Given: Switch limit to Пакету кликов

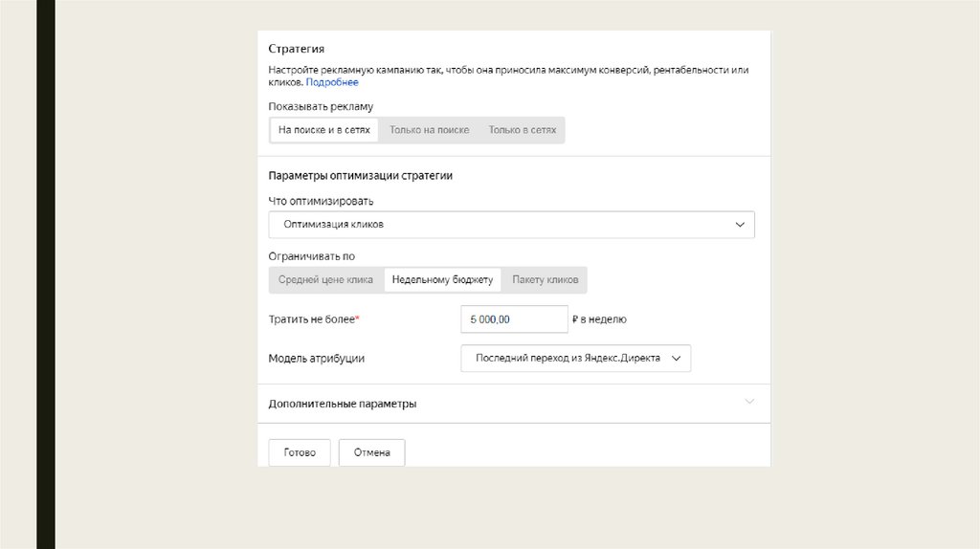Looking at the screenshot, I should click(545, 280).
